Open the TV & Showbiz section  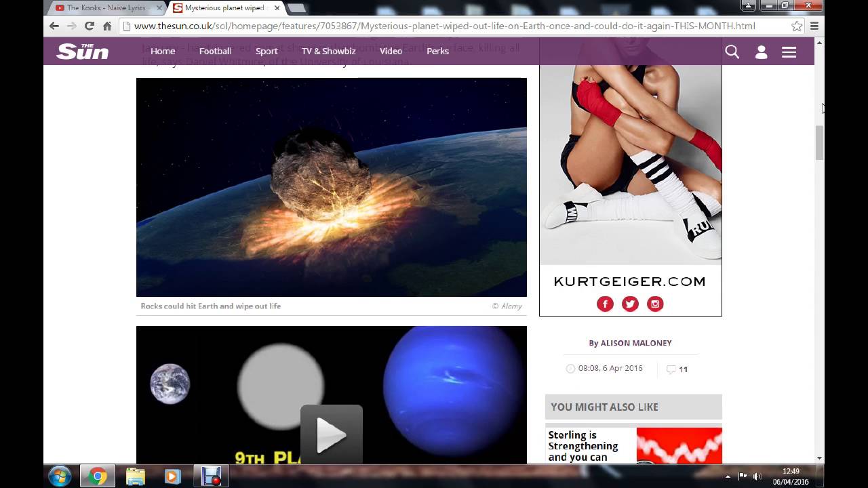[x=328, y=51]
